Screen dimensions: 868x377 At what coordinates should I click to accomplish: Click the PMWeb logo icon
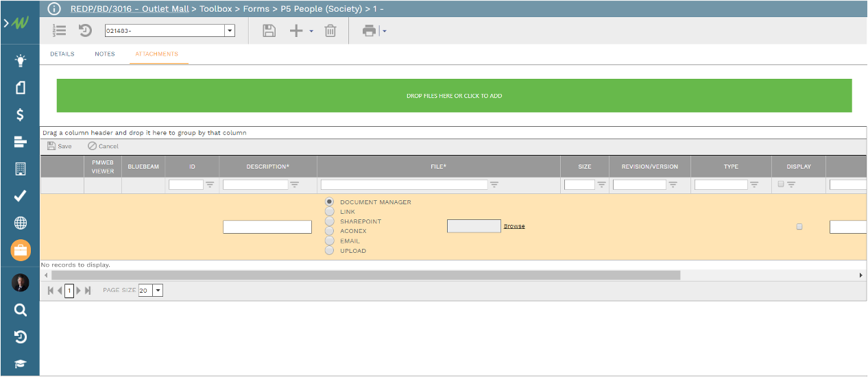(20, 23)
